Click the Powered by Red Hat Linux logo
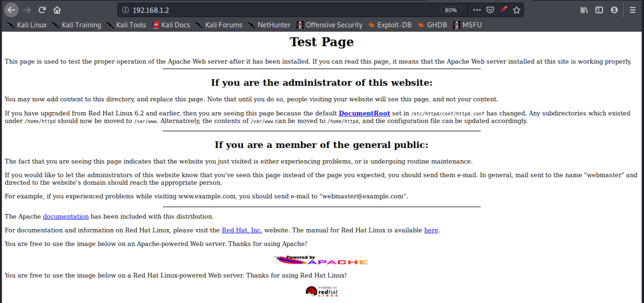This screenshot has width=644, height=303. click(321, 292)
